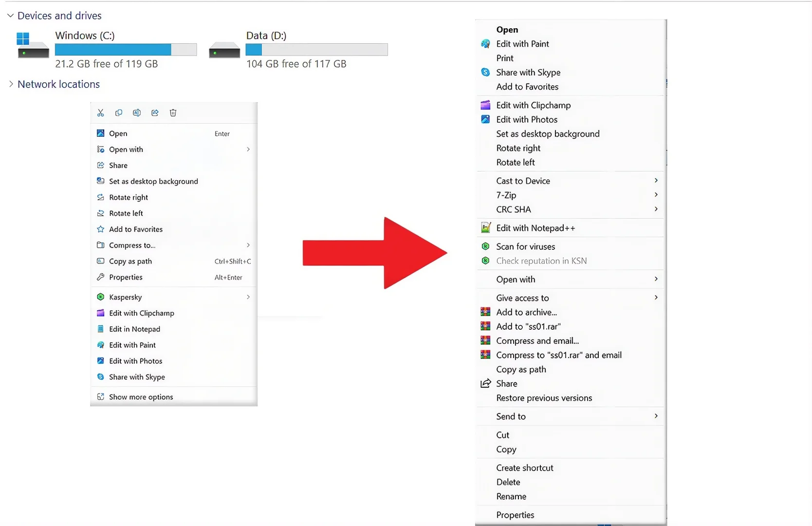812x526 pixels.
Task: Click the Delete trash icon in compact menu
Action: tap(173, 113)
